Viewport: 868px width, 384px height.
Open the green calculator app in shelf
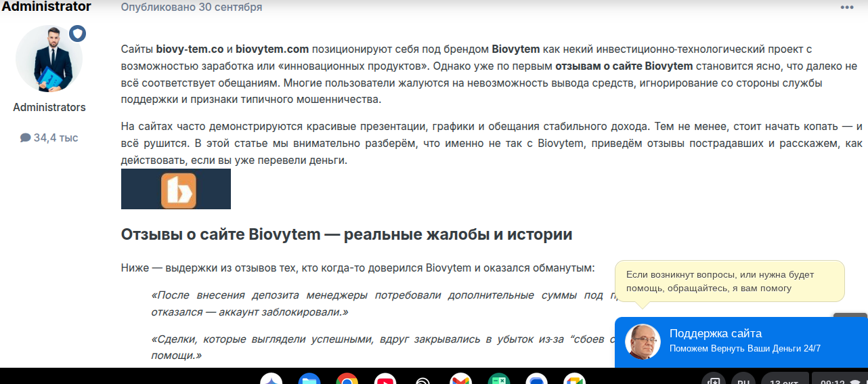click(x=499, y=380)
